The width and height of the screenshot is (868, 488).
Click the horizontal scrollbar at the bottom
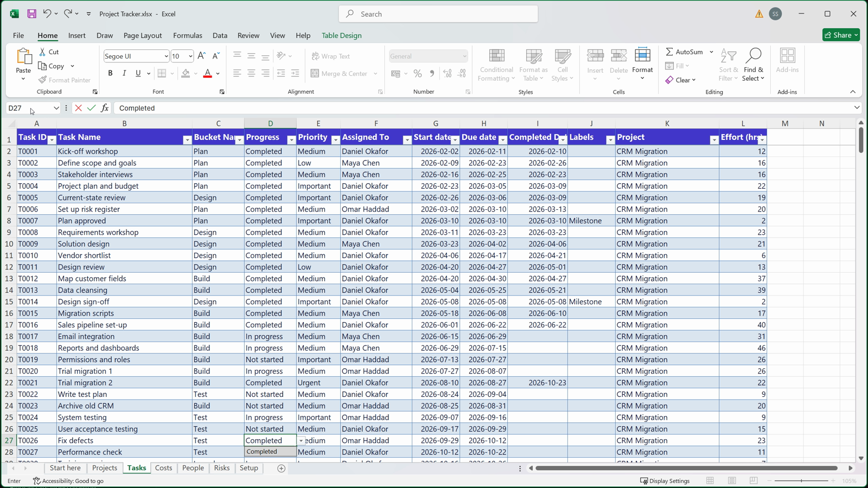point(686,468)
